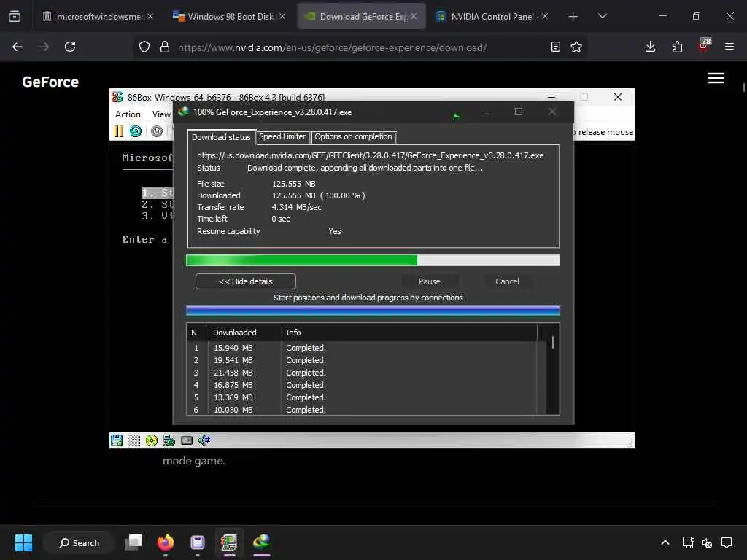This screenshot has width=747, height=560.
Task: Switch to the NVIDIA Control Panel tab
Action: (492, 17)
